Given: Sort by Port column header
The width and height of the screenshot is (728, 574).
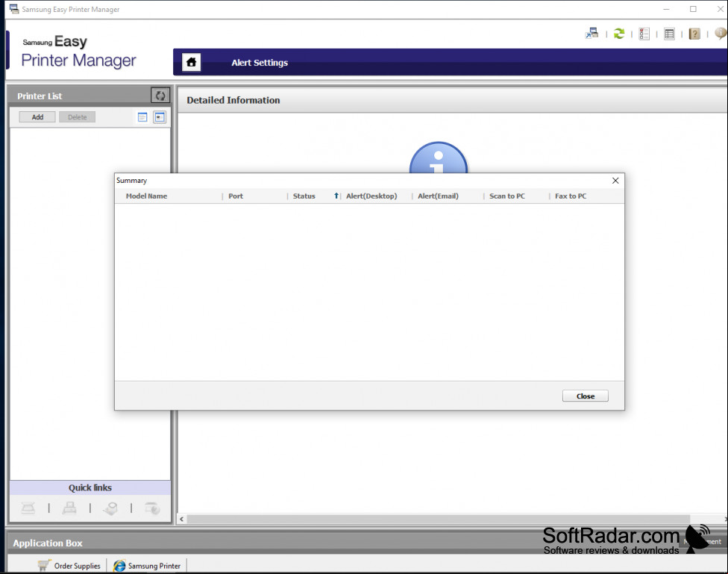Looking at the screenshot, I should click(x=236, y=196).
